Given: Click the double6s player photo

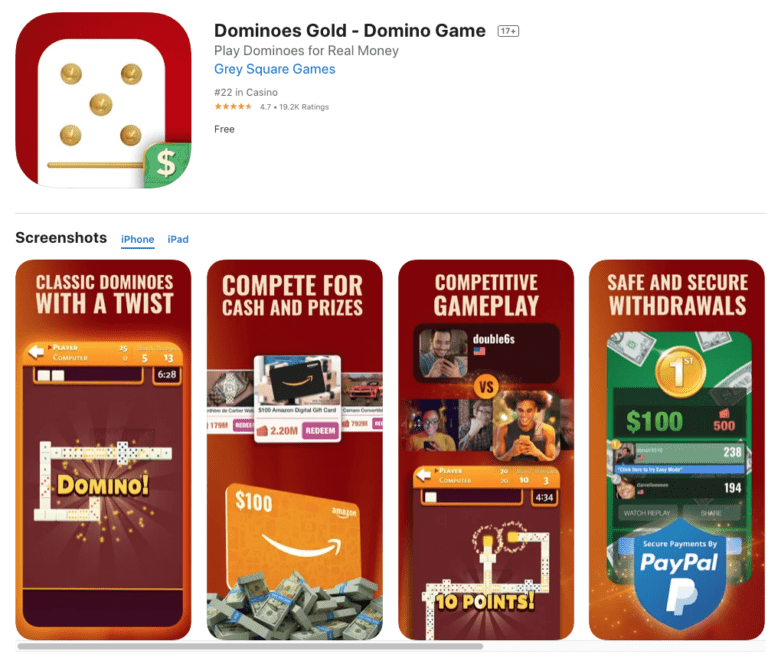Looking at the screenshot, I should (443, 353).
